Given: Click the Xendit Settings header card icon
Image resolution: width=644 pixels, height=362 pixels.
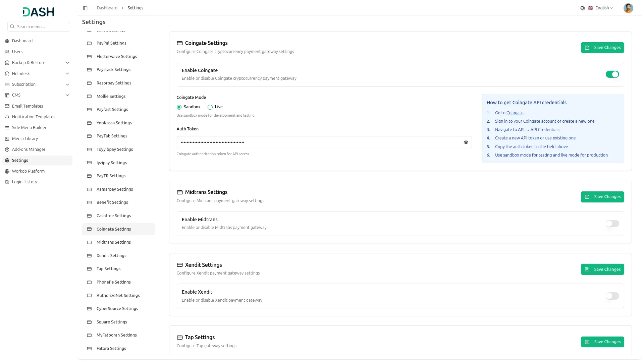Looking at the screenshot, I should click(180, 265).
